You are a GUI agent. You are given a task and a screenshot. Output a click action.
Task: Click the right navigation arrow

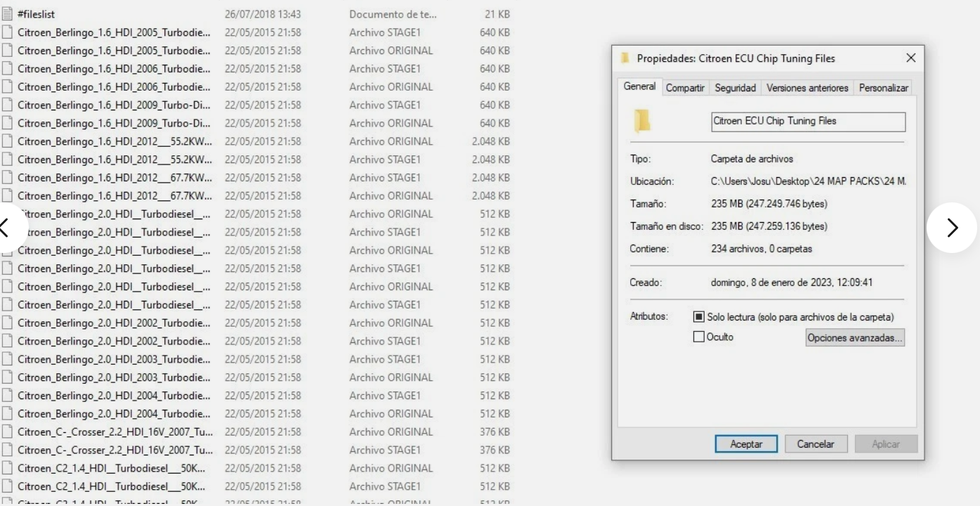[952, 227]
